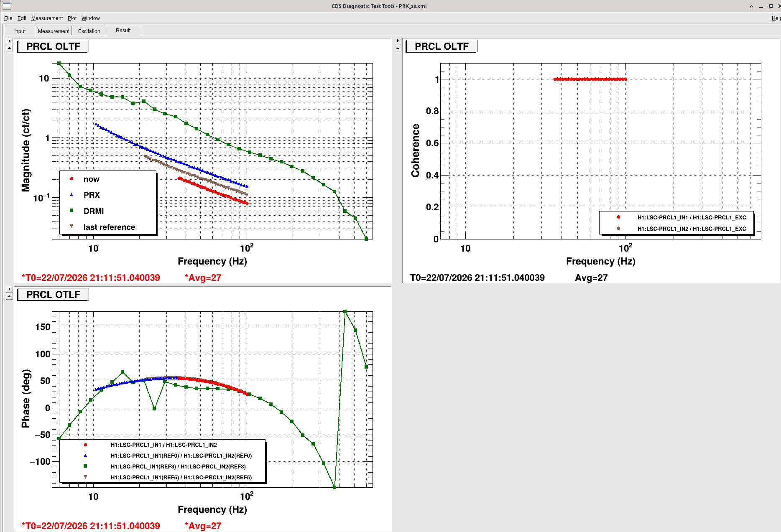Open the Window menu
781x532 pixels.
(x=90, y=18)
